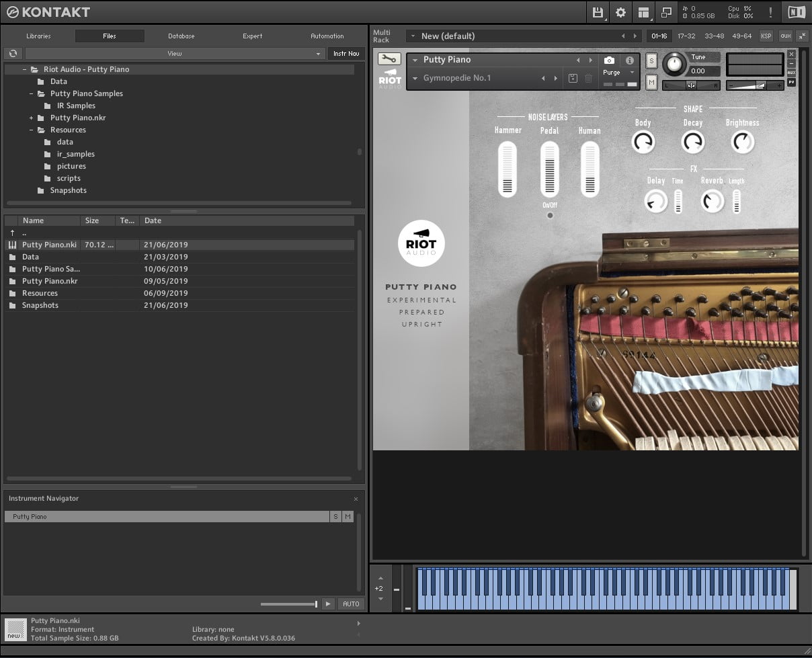Screen dimensions: 812x658
Task: Close the Instrument Navigator panel
Action: click(x=356, y=499)
